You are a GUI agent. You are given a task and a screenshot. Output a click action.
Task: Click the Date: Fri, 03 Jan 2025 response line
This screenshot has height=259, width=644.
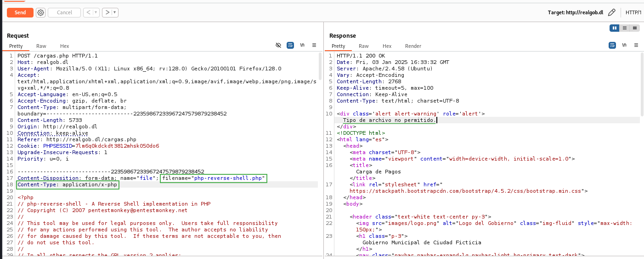tap(393, 62)
